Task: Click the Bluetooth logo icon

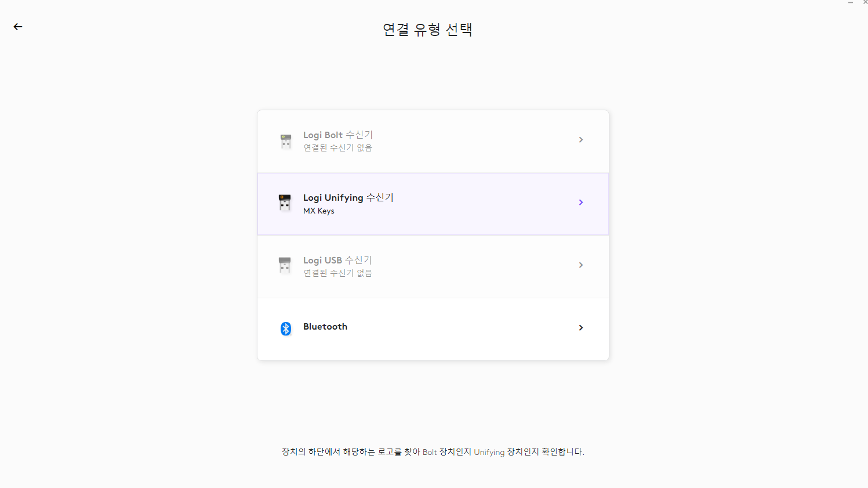Action: [x=286, y=328]
